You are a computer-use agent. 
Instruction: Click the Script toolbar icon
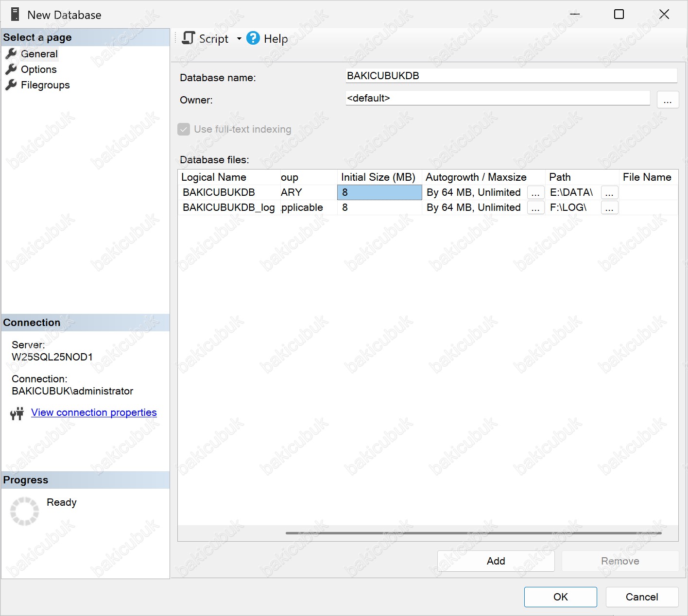[189, 38]
